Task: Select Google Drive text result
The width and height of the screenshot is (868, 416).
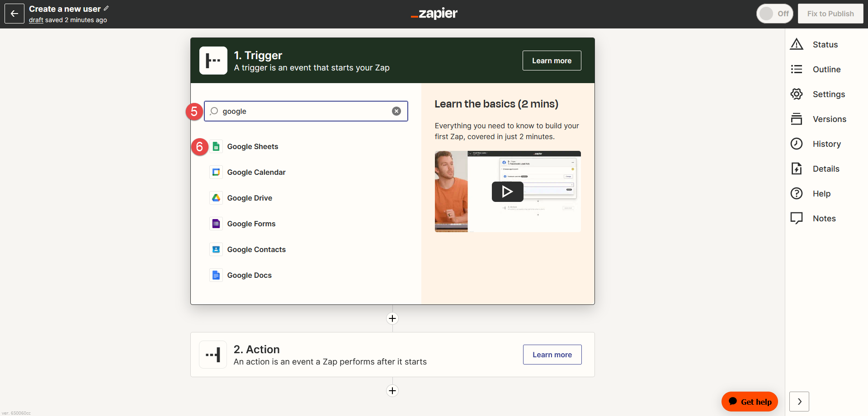Action: click(x=250, y=198)
